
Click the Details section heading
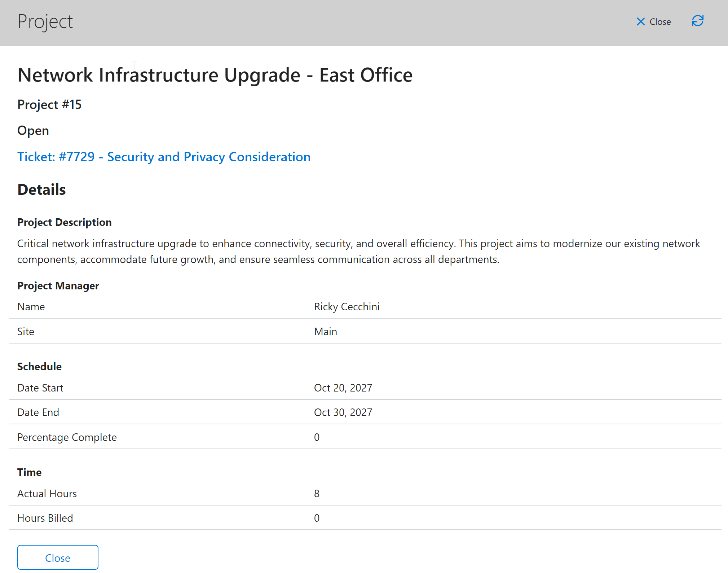pyautogui.click(x=41, y=189)
